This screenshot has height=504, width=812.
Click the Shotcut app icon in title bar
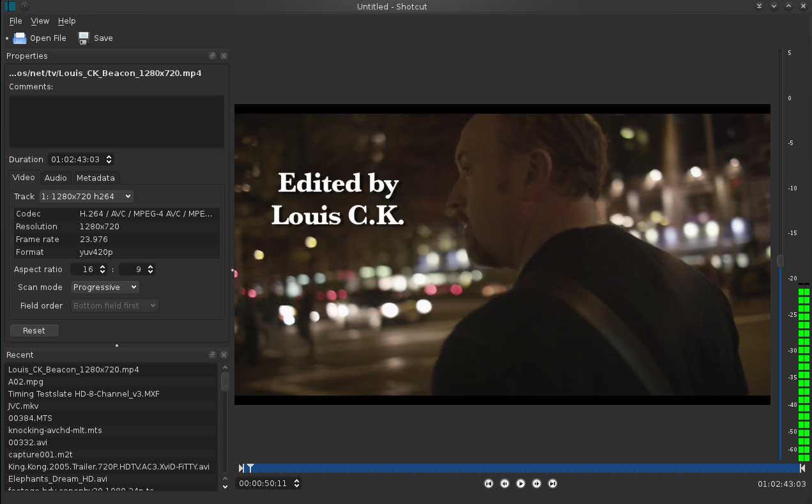pyautogui.click(x=10, y=6)
